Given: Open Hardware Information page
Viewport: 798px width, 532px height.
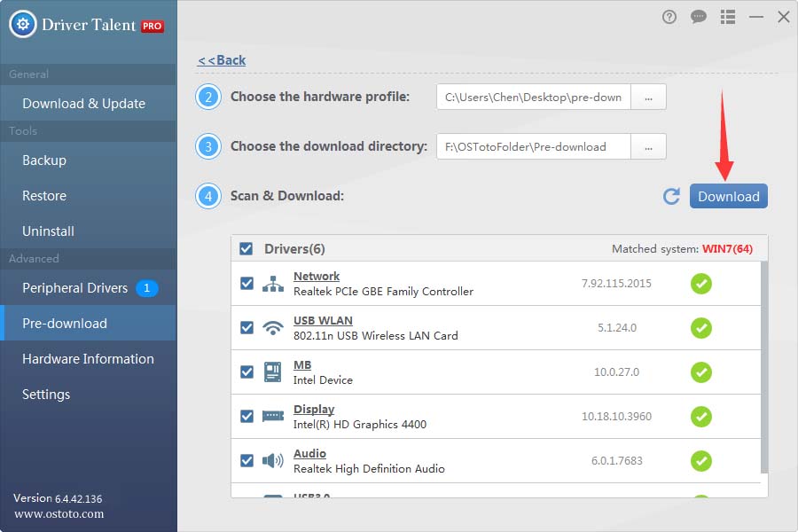Looking at the screenshot, I should [x=89, y=359].
